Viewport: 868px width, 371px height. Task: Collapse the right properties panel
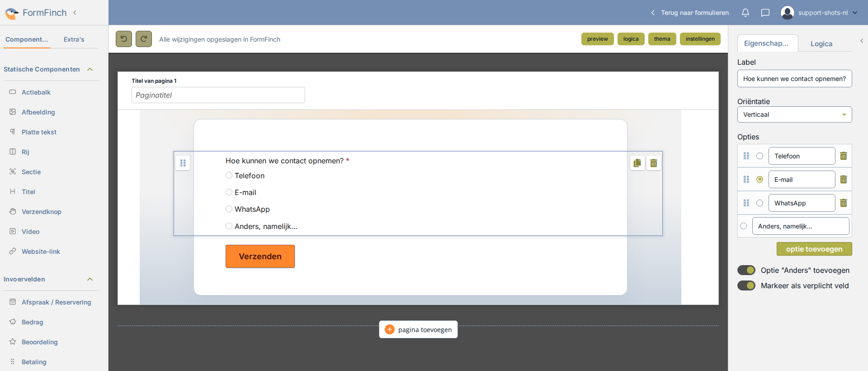[862, 41]
